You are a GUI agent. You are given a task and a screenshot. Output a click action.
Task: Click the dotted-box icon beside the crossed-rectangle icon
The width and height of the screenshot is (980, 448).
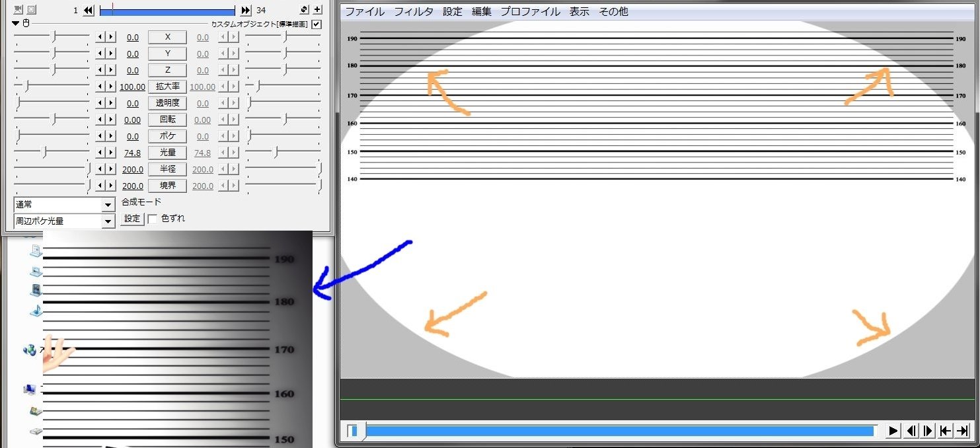tap(32, 9)
